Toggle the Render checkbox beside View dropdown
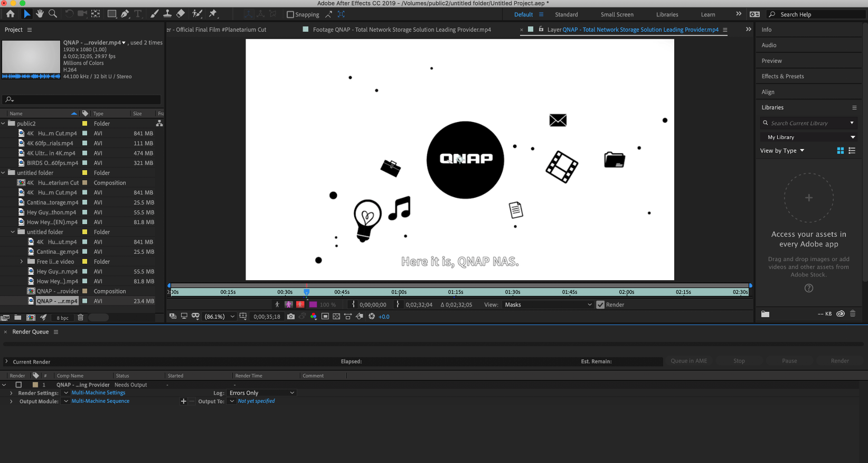 600,305
